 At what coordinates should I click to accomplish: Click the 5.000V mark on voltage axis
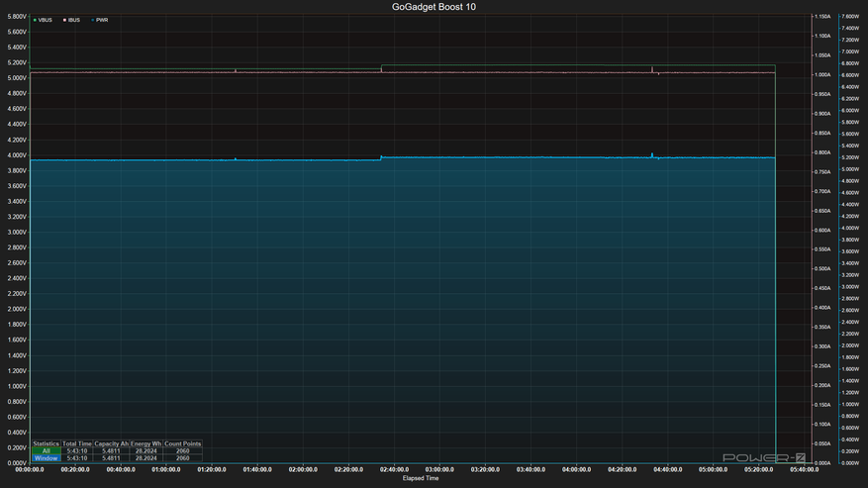click(18, 77)
